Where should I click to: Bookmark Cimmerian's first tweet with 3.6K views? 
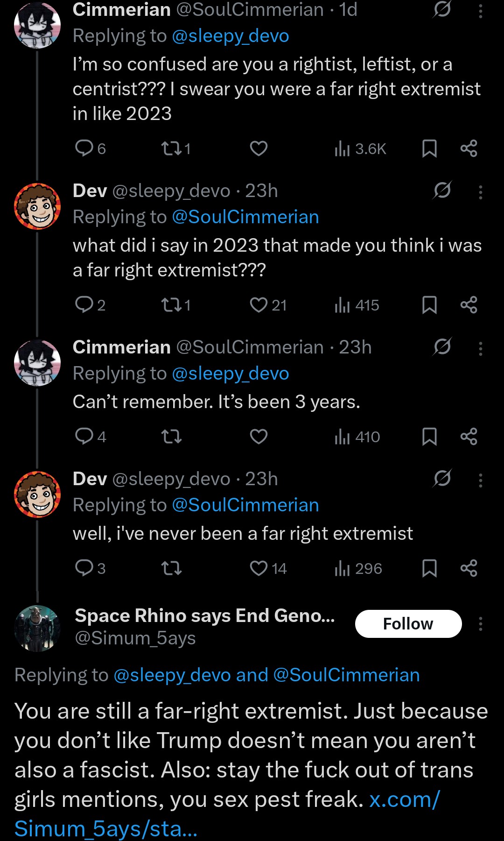tap(429, 148)
